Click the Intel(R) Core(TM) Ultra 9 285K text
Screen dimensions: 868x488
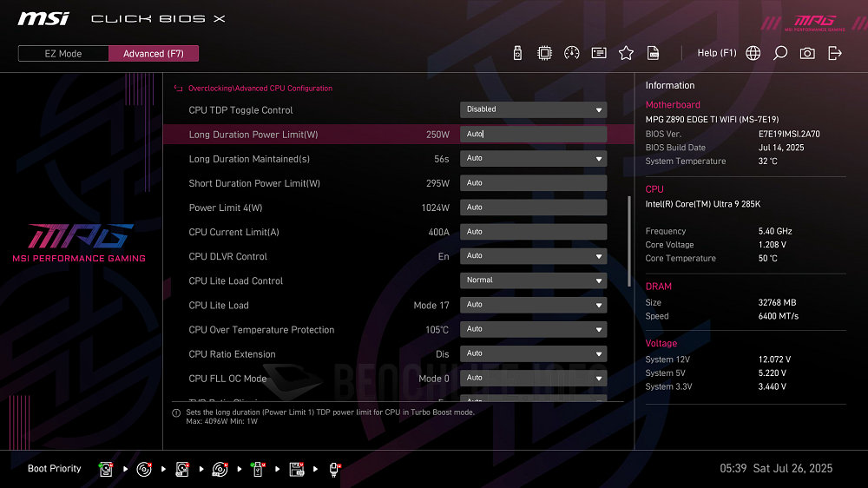703,204
